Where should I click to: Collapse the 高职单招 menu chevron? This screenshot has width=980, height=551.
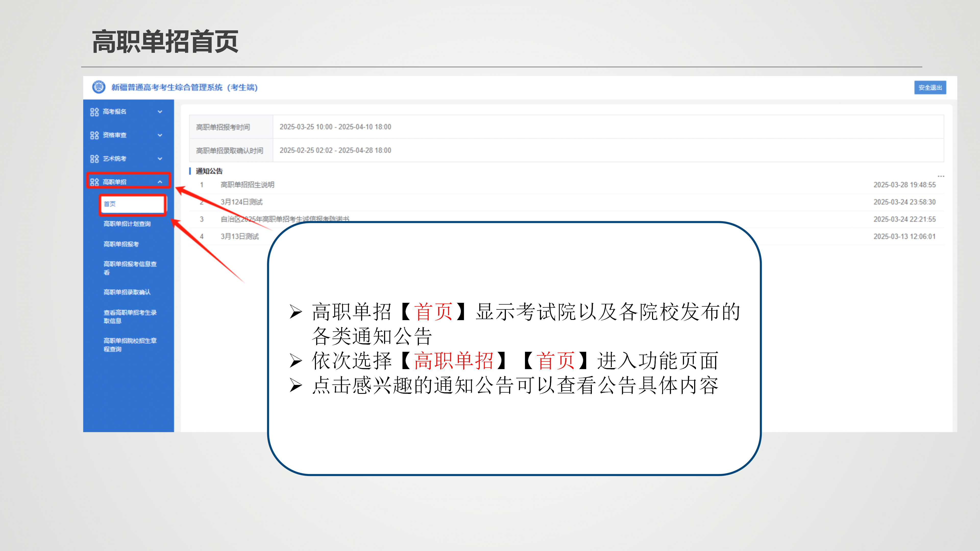pyautogui.click(x=160, y=182)
